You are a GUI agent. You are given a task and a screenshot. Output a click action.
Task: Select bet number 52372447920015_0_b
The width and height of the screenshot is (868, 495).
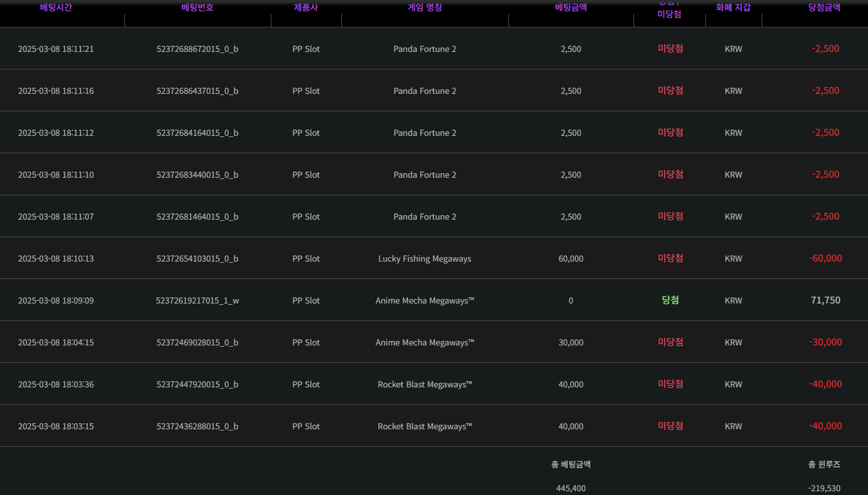coord(198,384)
